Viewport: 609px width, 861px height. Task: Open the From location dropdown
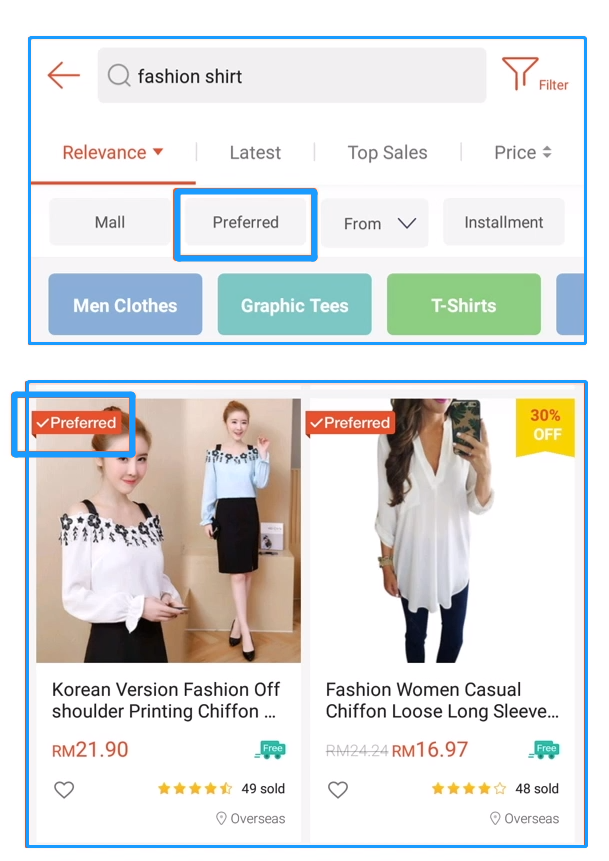[x=375, y=223]
